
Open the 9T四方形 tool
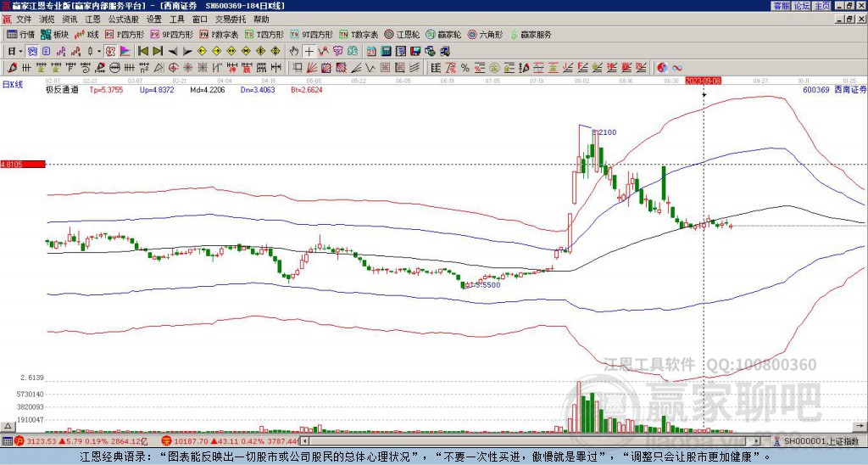click(311, 34)
